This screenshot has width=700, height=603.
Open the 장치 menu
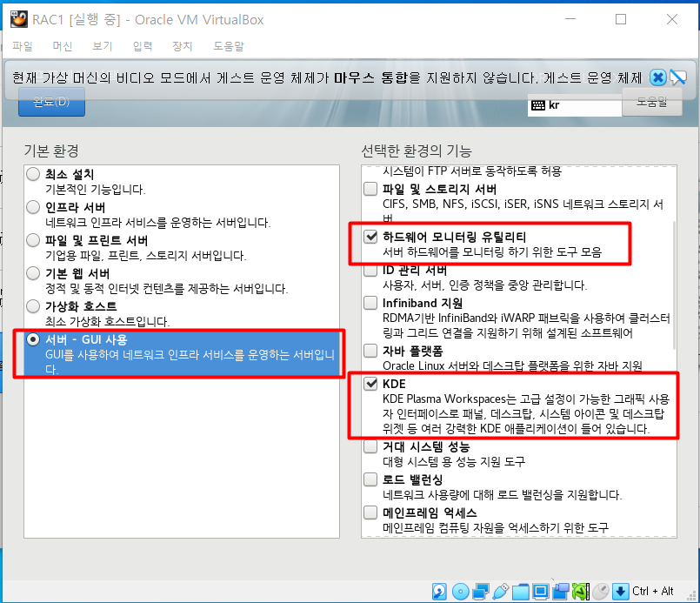tap(183, 46)
